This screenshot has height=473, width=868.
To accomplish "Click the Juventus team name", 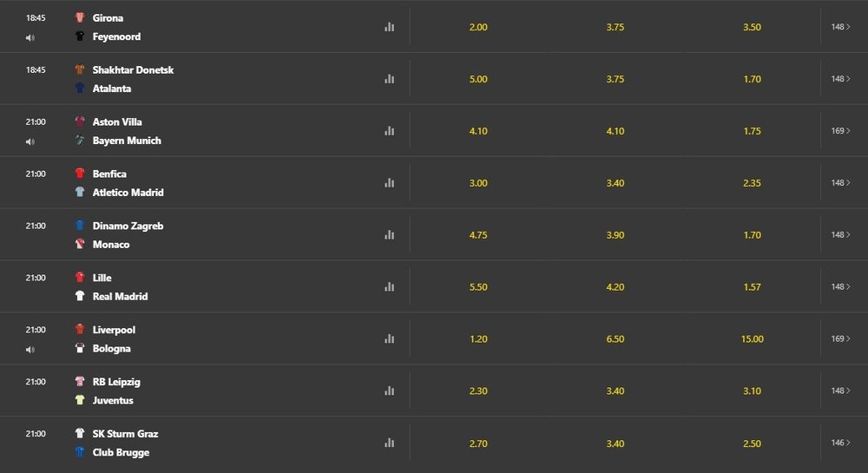I will [113, 400].
